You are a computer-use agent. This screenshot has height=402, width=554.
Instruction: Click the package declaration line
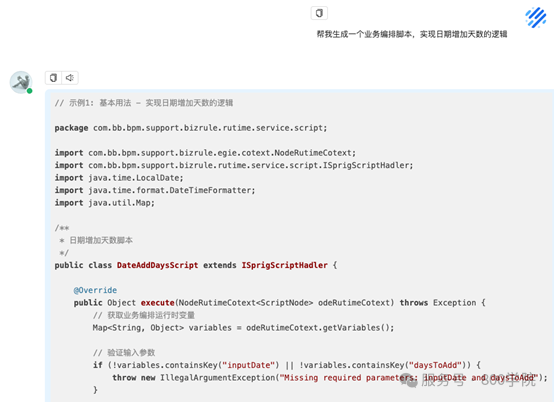point(191,128)
